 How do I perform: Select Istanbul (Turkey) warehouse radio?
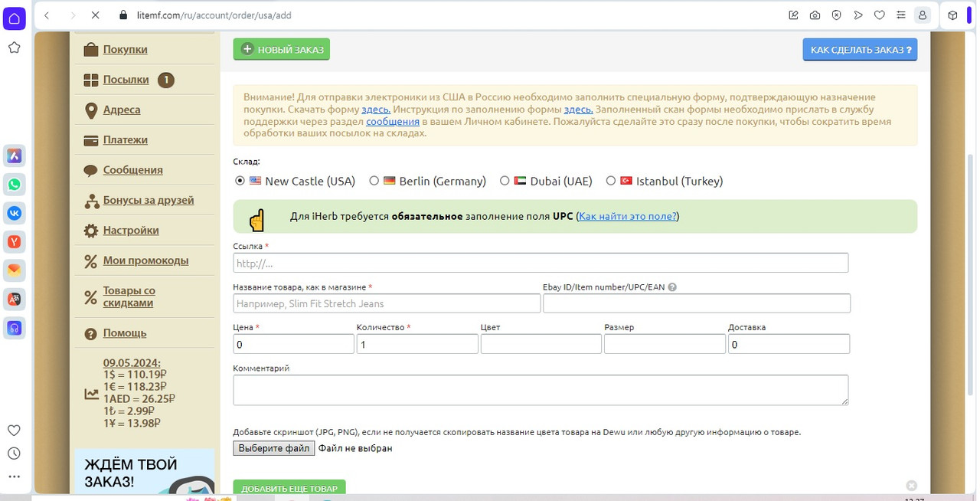pos(610,181)
